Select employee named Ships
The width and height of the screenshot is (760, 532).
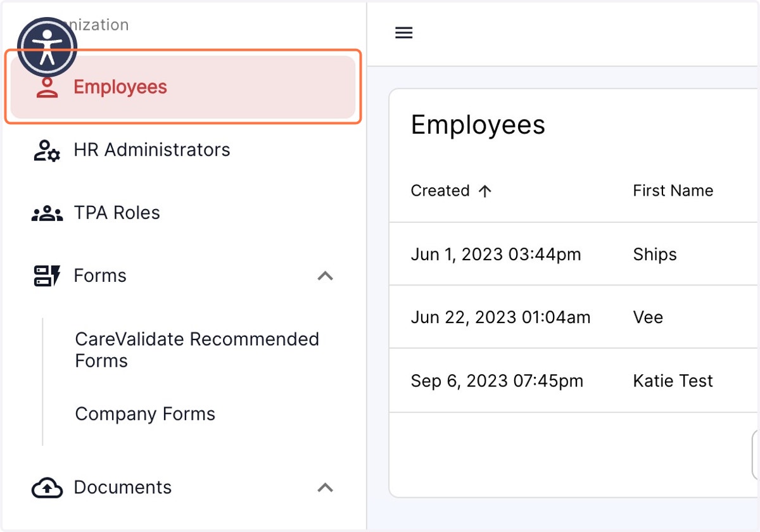655,255
